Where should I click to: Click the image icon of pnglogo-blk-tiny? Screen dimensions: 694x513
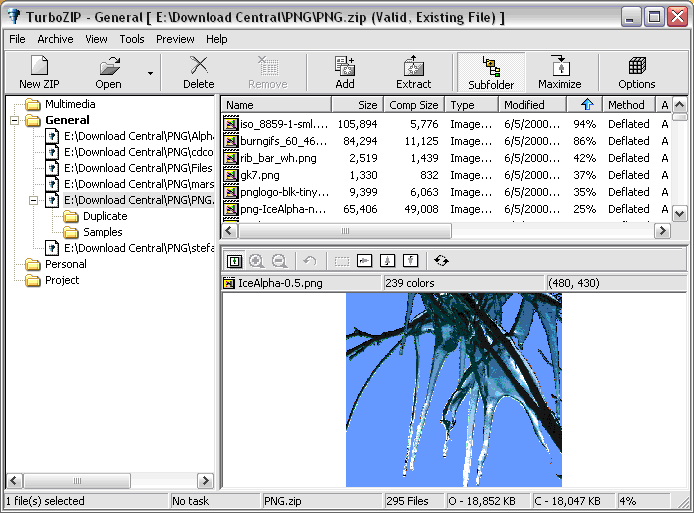tap(231, 192)
